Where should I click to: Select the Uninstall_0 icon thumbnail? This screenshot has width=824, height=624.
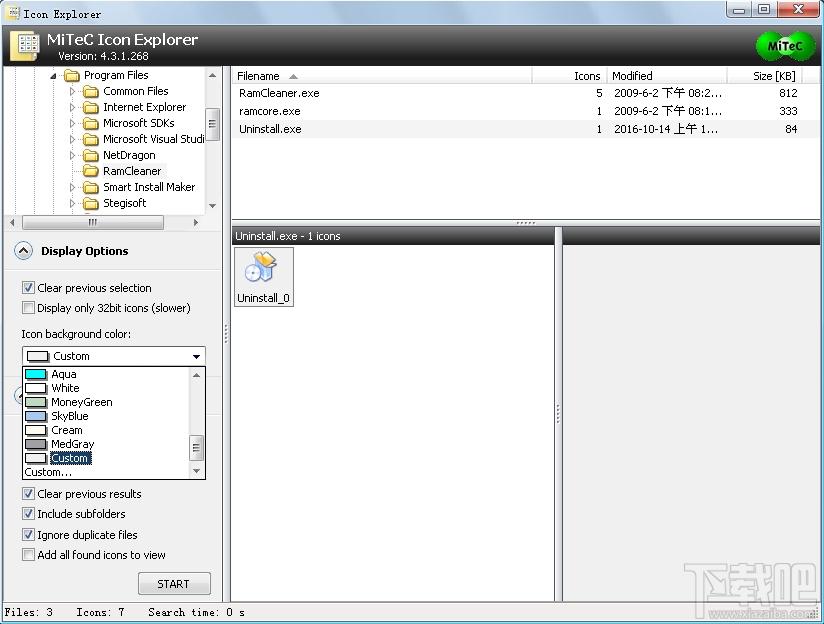tap(263, 277)
